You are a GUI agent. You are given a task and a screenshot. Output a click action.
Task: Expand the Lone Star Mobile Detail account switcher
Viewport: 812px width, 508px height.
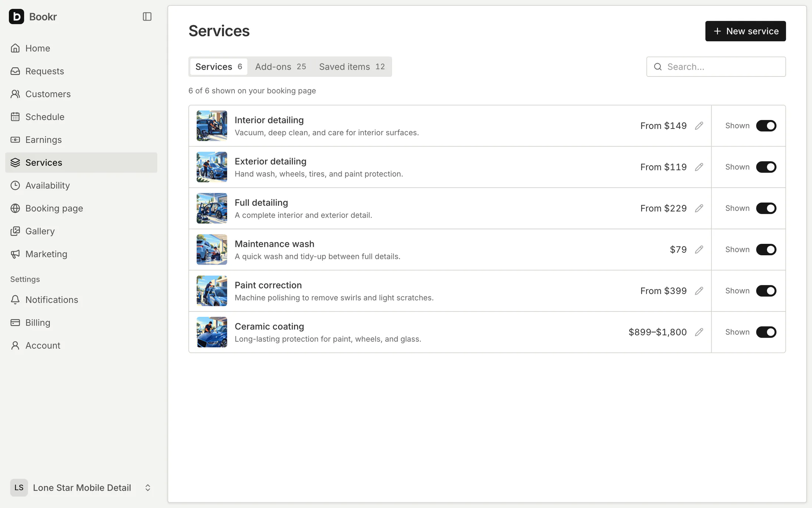pyautogui.click(x=81, y=488)
